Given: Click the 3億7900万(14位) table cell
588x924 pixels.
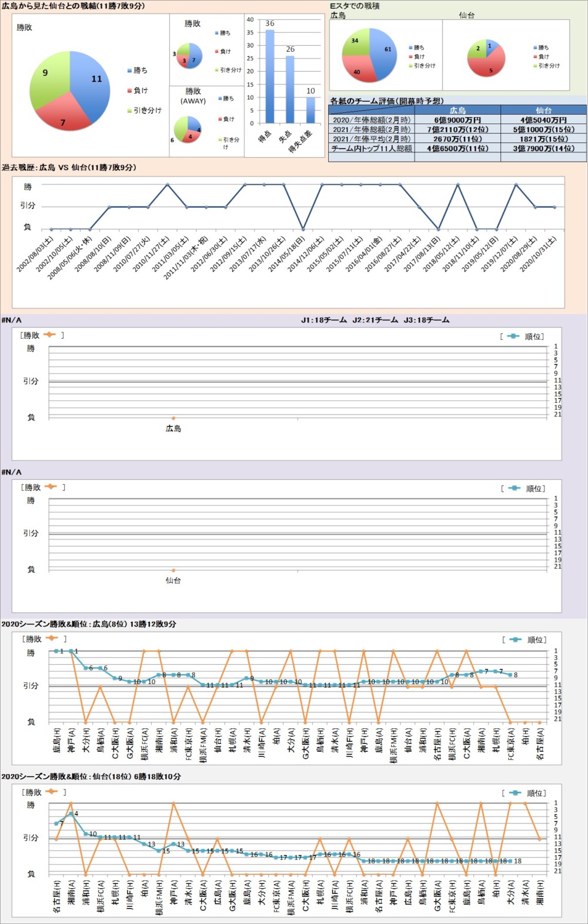Looking at the screenshot, I should (543, 149).
